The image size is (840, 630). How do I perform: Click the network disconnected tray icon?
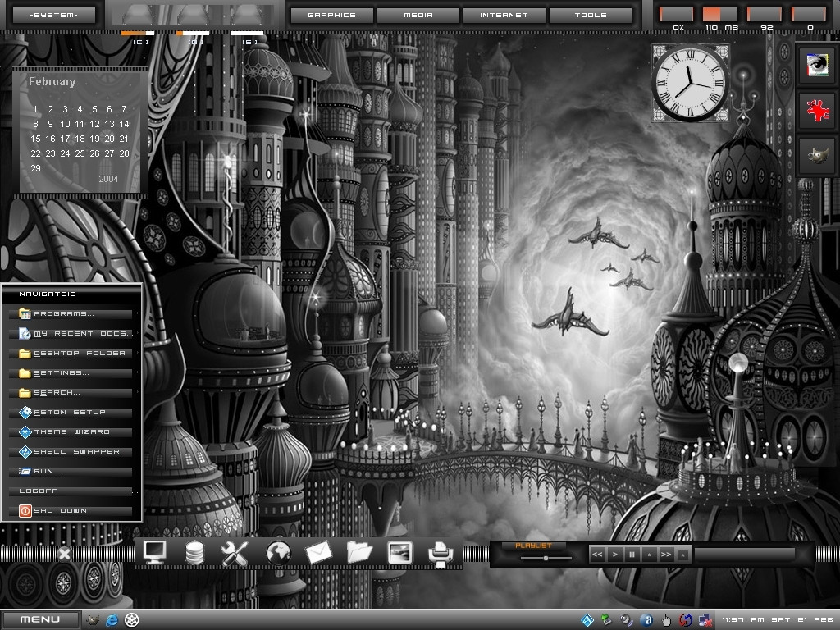coord(705,620)
